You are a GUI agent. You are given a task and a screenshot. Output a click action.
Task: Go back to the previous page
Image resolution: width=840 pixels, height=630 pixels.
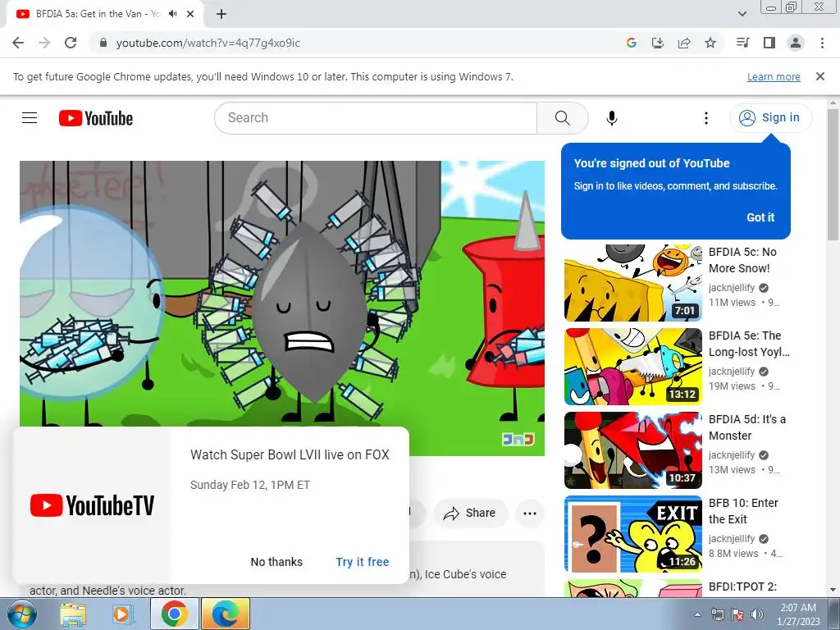coord(18,43)
